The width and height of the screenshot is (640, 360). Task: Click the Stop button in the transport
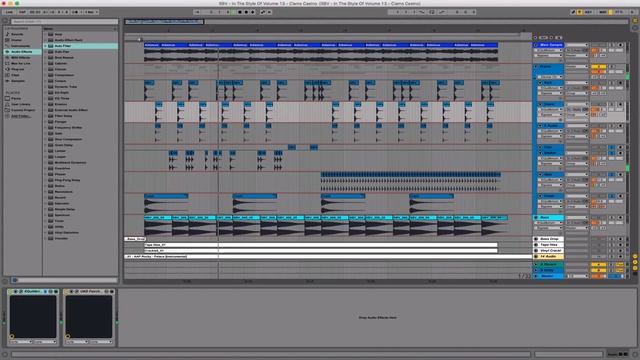(x=240, y=12)
